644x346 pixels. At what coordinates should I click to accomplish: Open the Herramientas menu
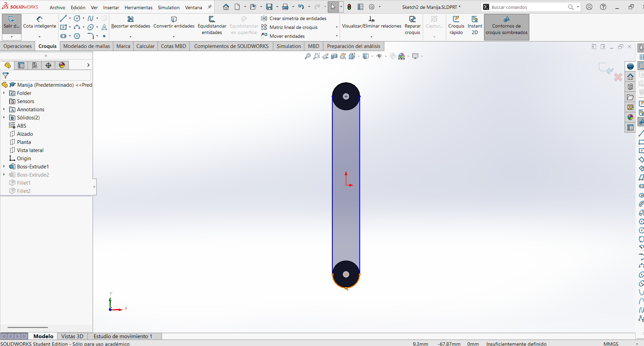click(x=139, y=7)
